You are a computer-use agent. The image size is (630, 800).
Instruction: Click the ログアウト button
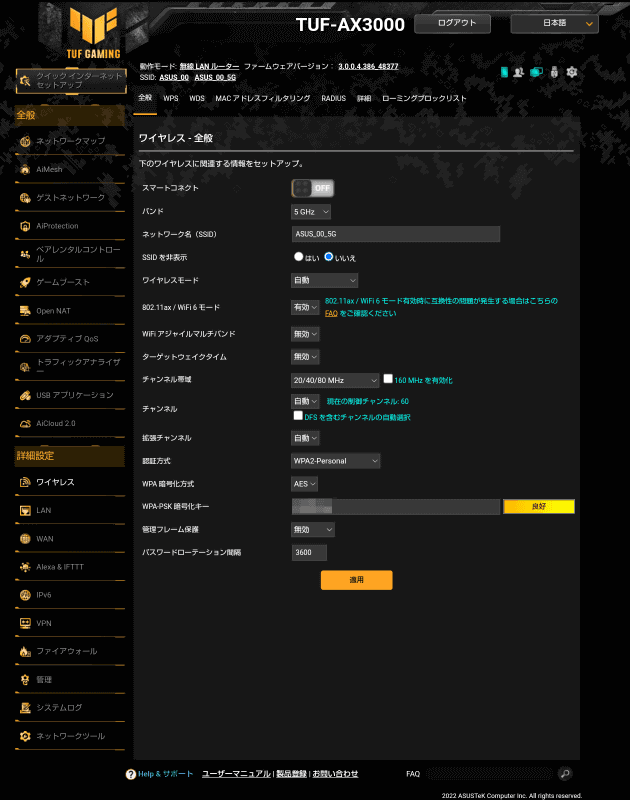coord(452,23)
